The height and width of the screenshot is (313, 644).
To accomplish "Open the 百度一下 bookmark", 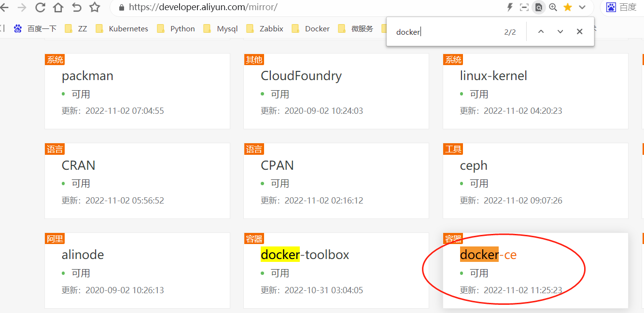I will (x=35, y=29).
